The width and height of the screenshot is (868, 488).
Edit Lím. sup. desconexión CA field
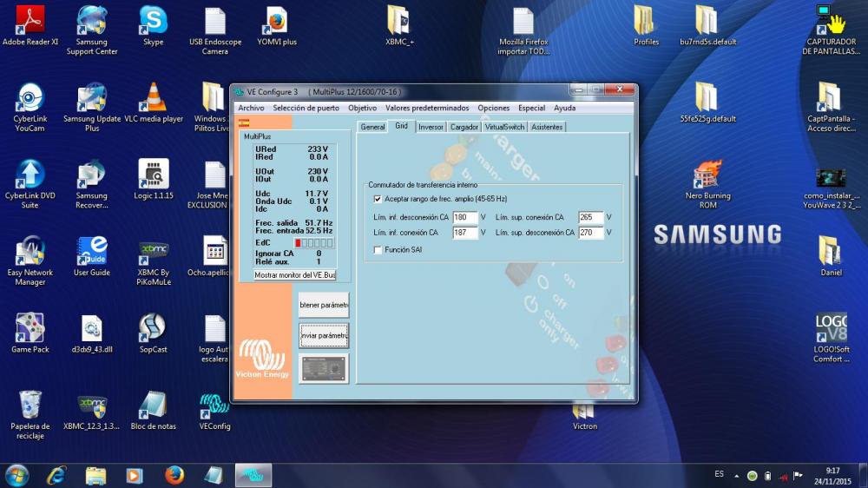point(590,233)
